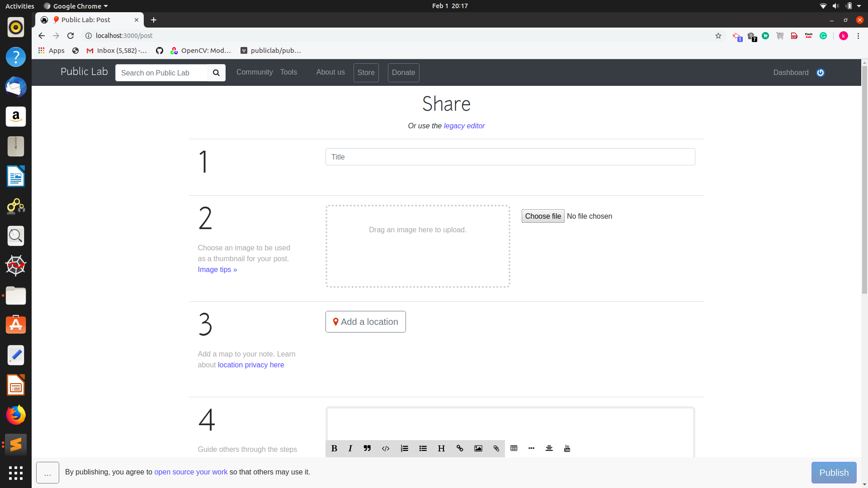Open the Google Chrome menu in the top panel
Viewport: 868px width, 488px height.
coord(75,6)
